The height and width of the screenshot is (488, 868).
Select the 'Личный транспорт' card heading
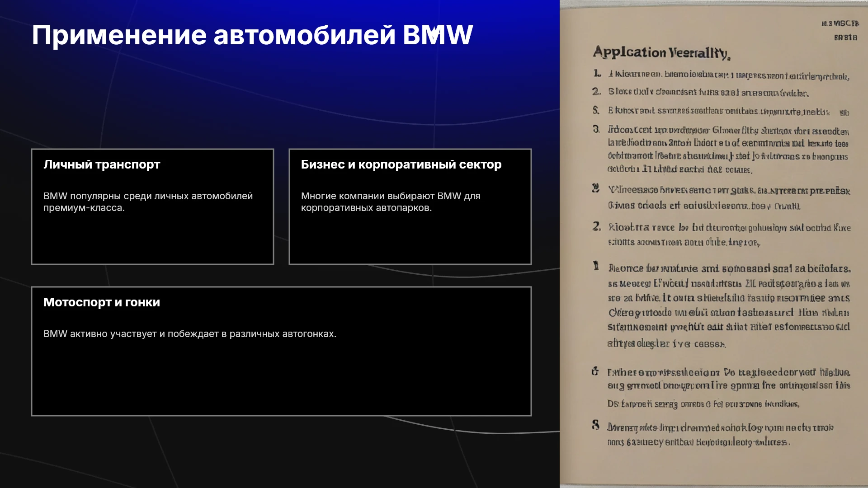tap(102, 164)
